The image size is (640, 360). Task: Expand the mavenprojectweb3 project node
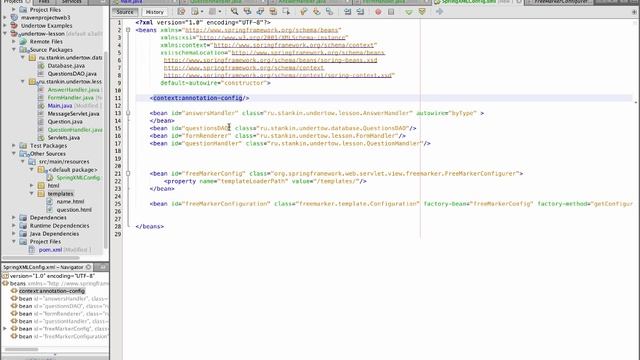pos(5,18)
